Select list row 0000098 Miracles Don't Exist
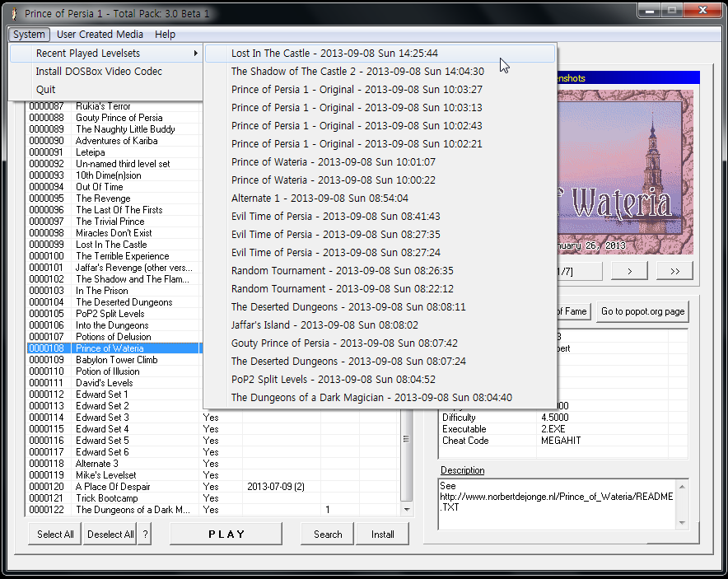Screen dimensions: 728x579 point(114,233)
